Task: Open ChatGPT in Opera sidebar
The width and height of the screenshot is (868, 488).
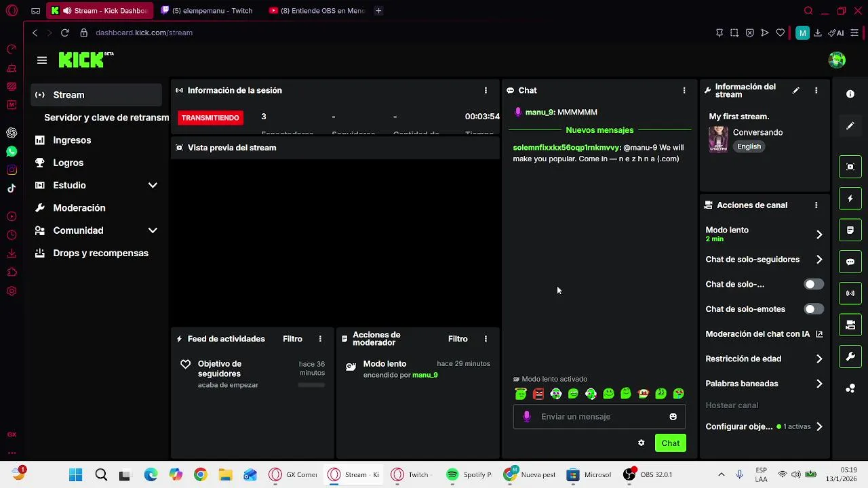Action: click(x=12, y=134)
